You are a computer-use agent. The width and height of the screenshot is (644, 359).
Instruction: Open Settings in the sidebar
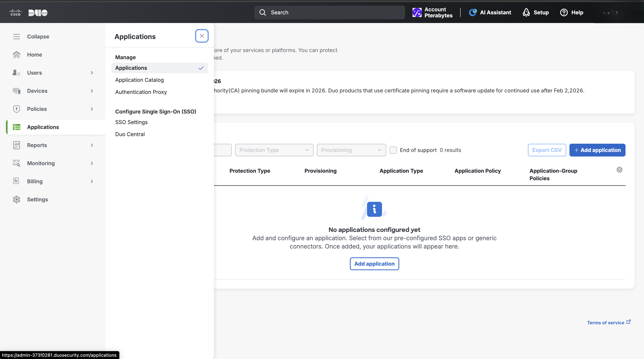[37, 199]
